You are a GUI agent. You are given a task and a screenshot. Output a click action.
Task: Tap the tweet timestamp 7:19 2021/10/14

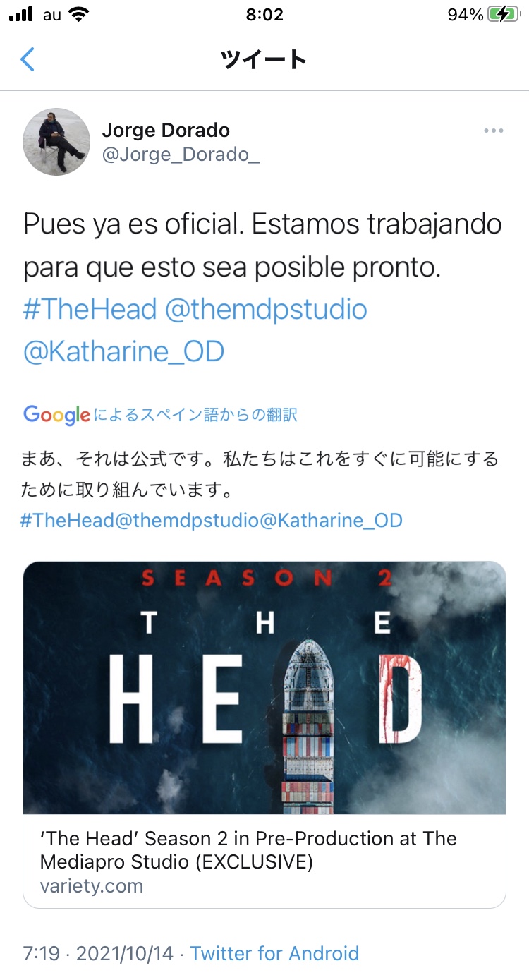98,953
